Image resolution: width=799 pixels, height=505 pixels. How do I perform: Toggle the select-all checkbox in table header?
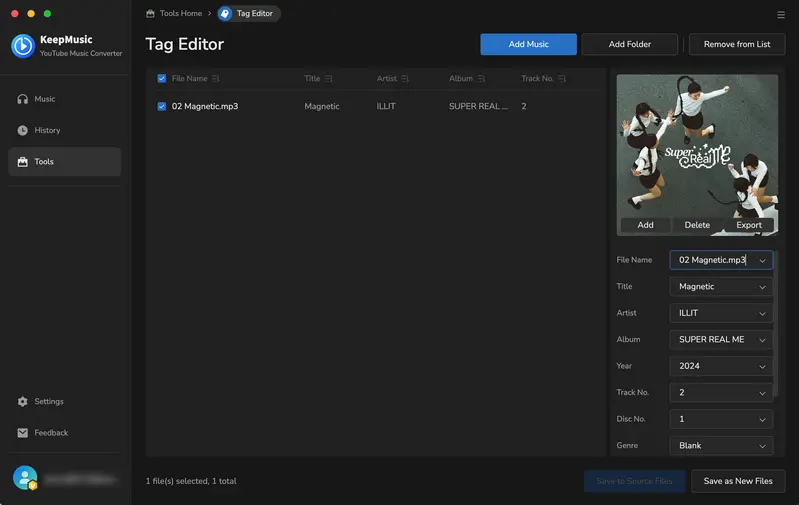coord(162,78)
